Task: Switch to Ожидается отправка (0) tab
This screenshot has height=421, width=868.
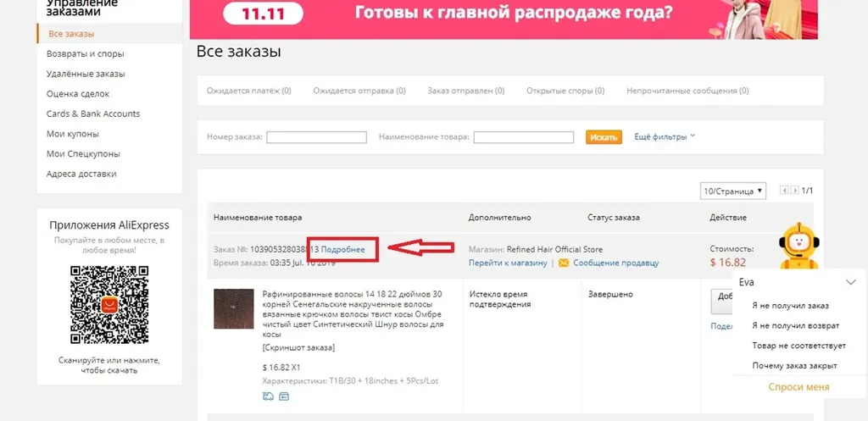Action: click(x=359, y=91)
